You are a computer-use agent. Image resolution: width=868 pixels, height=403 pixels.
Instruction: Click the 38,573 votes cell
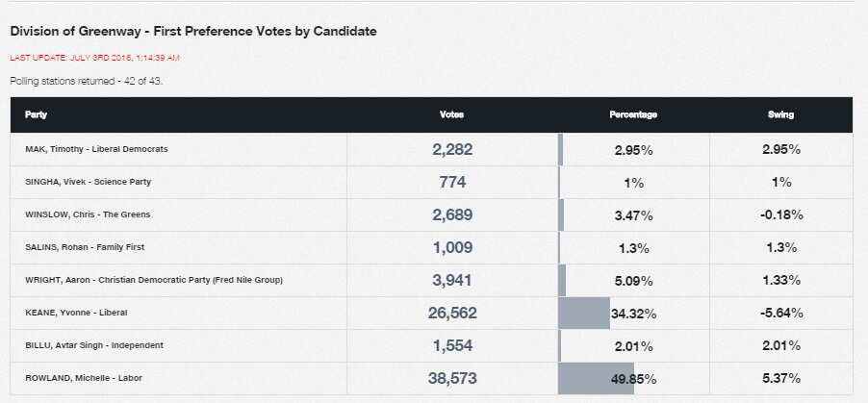(452, 378)
